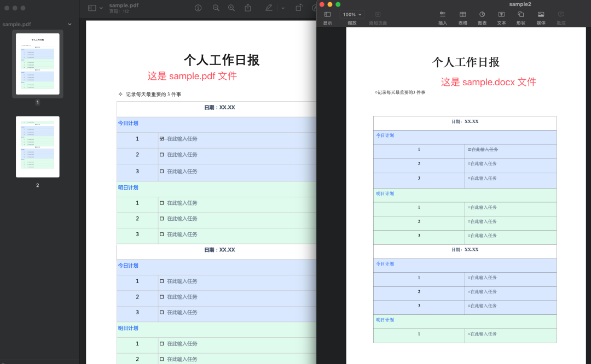Uncheck the ticked task box in PDF row 1

tap(161, 139)
